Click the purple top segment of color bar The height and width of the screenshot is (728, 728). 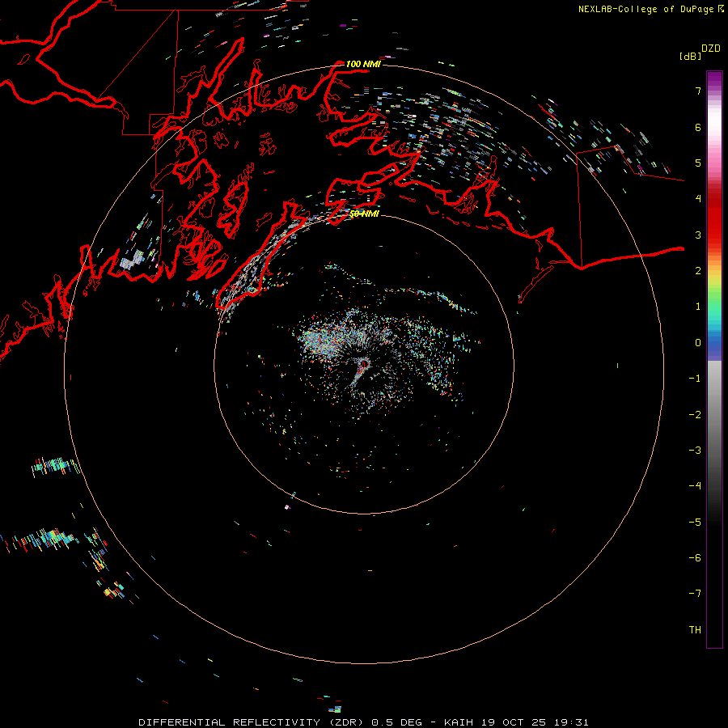(x=714, y=80)
